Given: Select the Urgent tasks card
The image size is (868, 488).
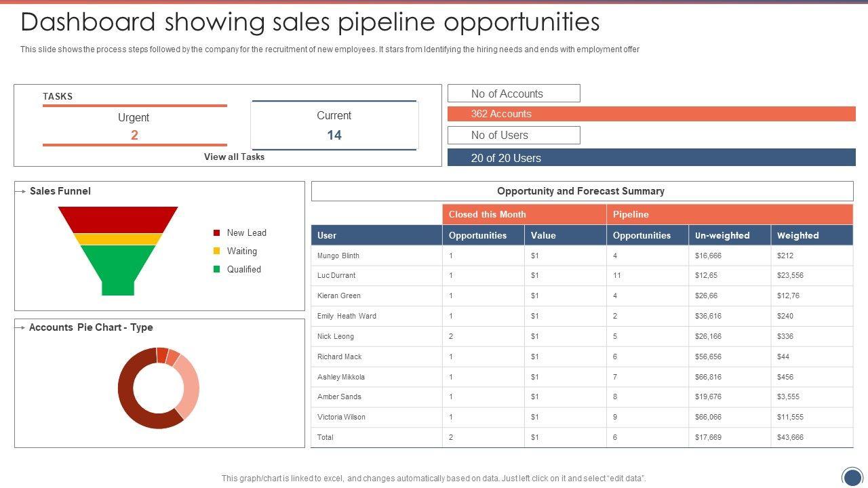Looking at the screenshot, I should click(x=134, y=126).
